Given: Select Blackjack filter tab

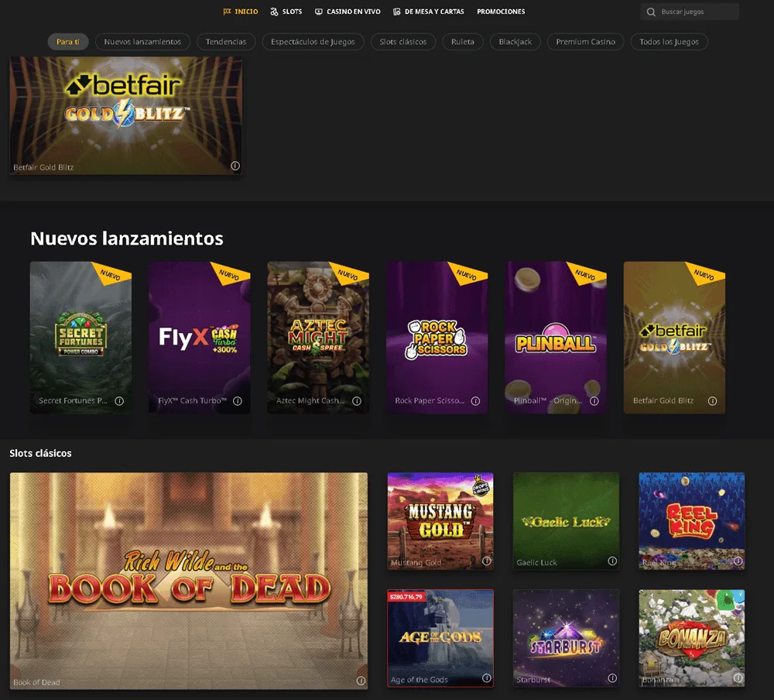Looking at the screenshot, I should click(x=515, y=42).
